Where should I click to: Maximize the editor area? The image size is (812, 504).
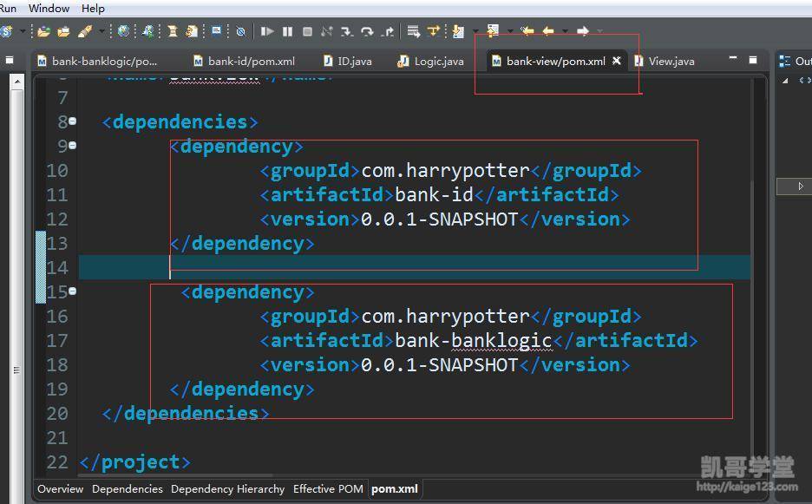point(753,60)
